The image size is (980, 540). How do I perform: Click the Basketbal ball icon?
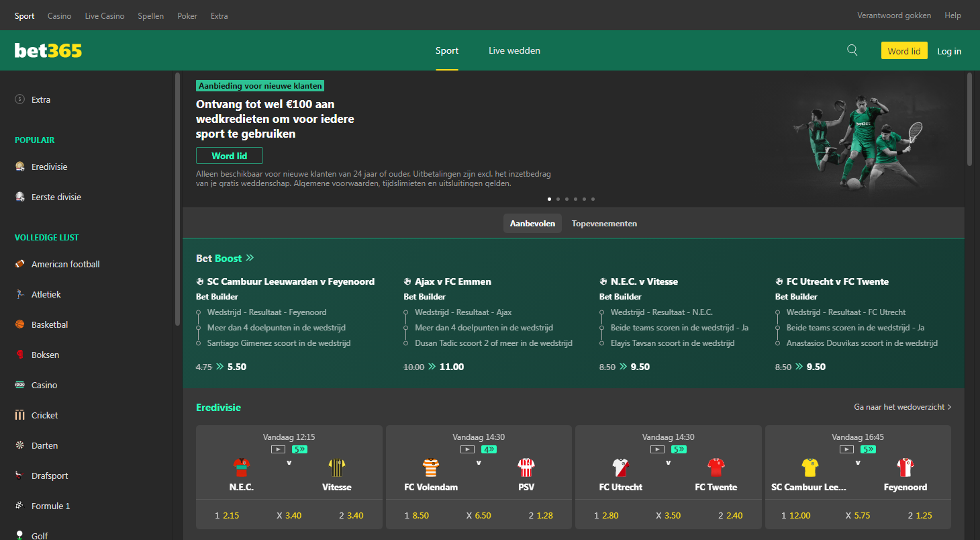pos(19,324)
